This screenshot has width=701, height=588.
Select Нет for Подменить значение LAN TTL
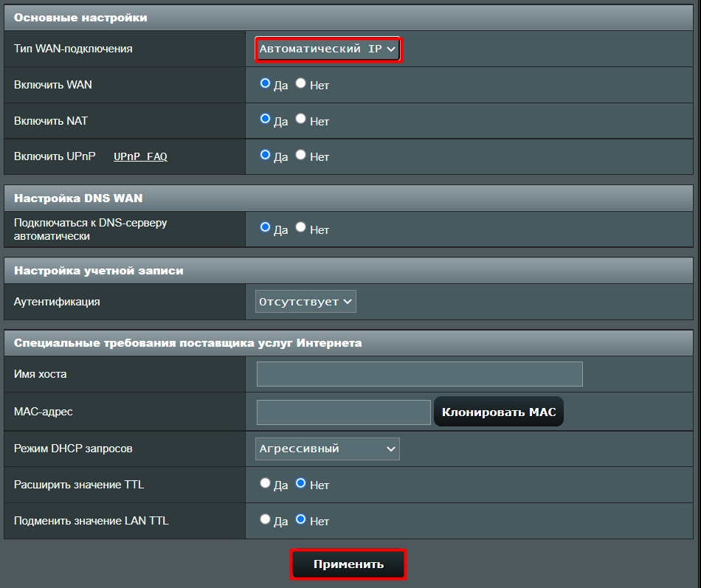(x=301, y=519)
